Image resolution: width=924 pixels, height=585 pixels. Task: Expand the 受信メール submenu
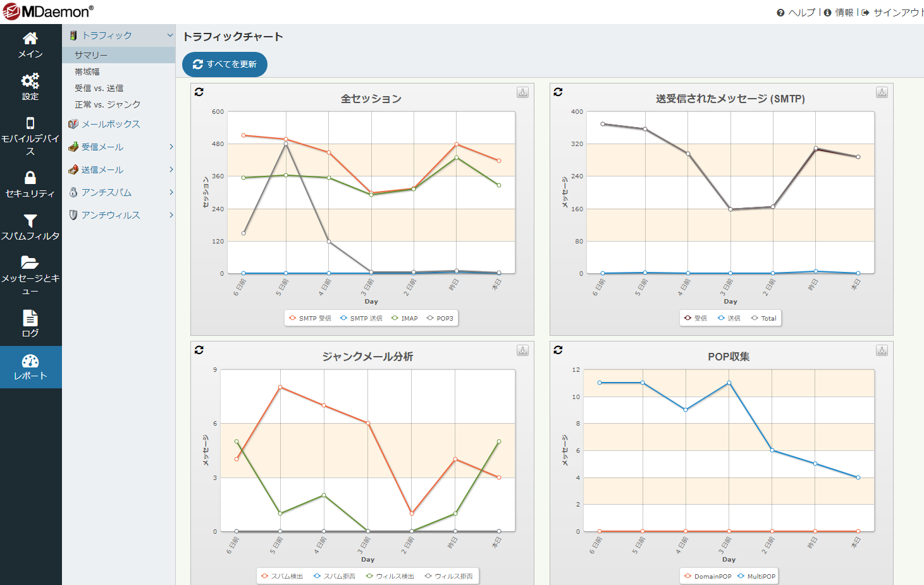pyautogui.click(x=171, y=147)
